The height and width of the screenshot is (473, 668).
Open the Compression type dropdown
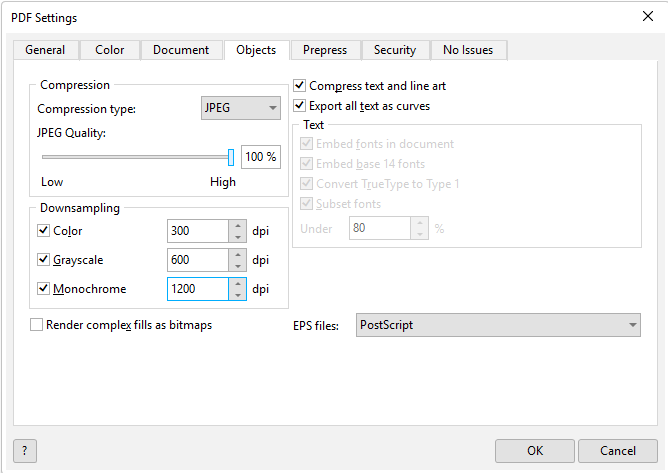[x=241, y=108]
